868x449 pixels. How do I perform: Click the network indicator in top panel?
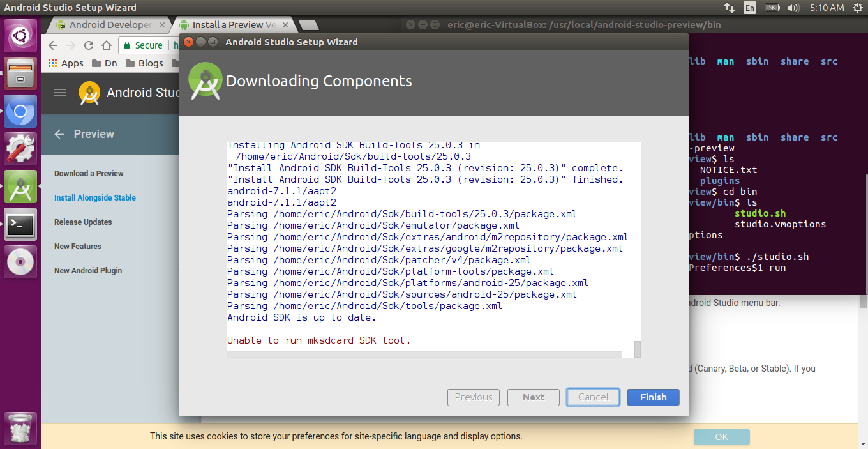point(729,8)
